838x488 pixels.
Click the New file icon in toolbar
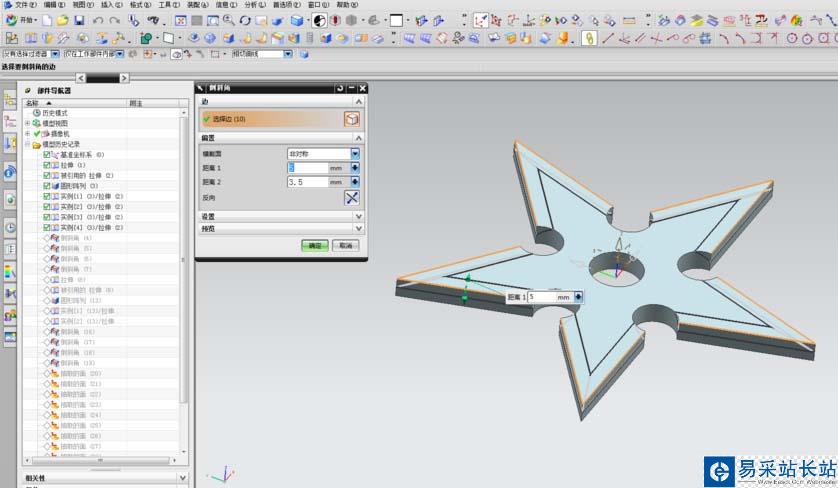[x=47, y=20]
